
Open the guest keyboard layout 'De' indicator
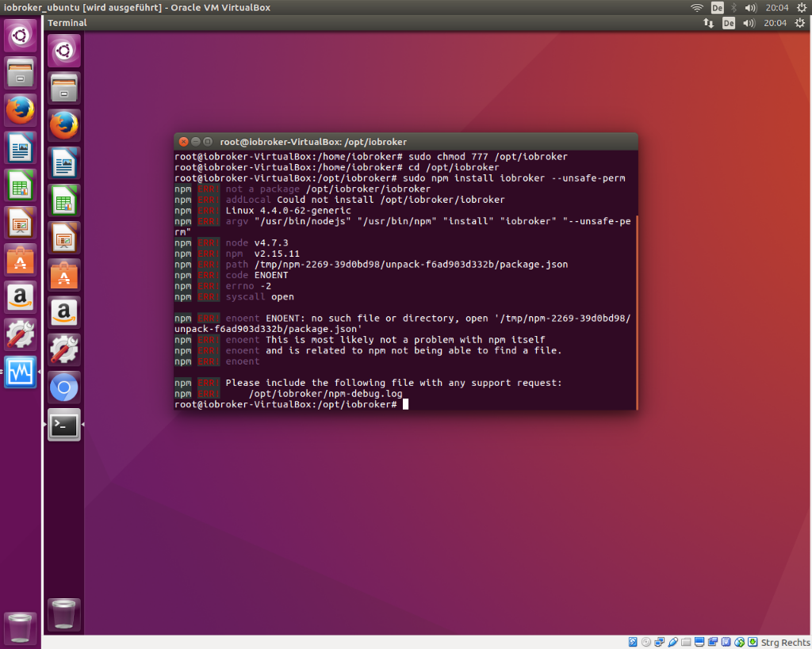(729, 23)
